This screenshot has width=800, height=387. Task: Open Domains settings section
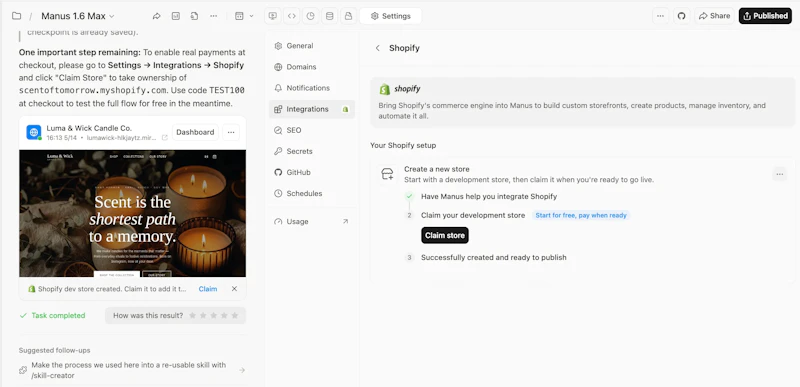(x=312, y=67)
